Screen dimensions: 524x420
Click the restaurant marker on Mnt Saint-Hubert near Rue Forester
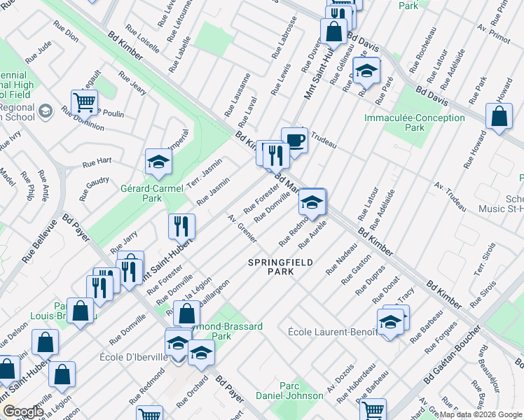click(129, 273)
